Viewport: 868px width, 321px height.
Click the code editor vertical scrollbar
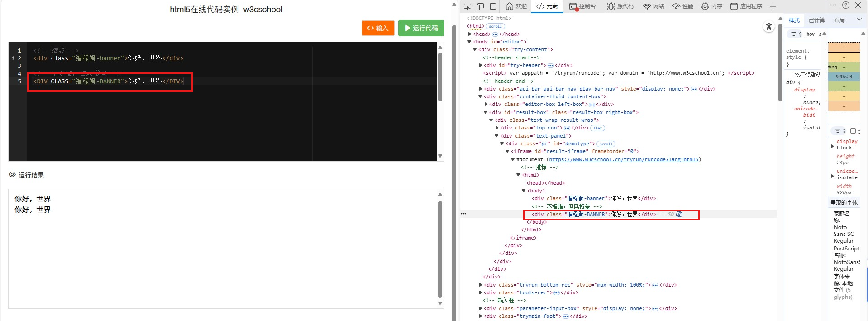(440, 77)
